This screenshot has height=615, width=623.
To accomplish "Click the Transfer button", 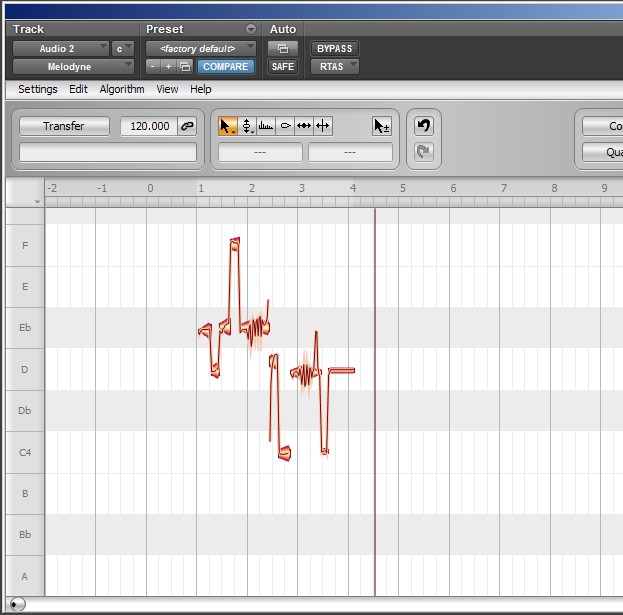I will (x=64, y=126).
